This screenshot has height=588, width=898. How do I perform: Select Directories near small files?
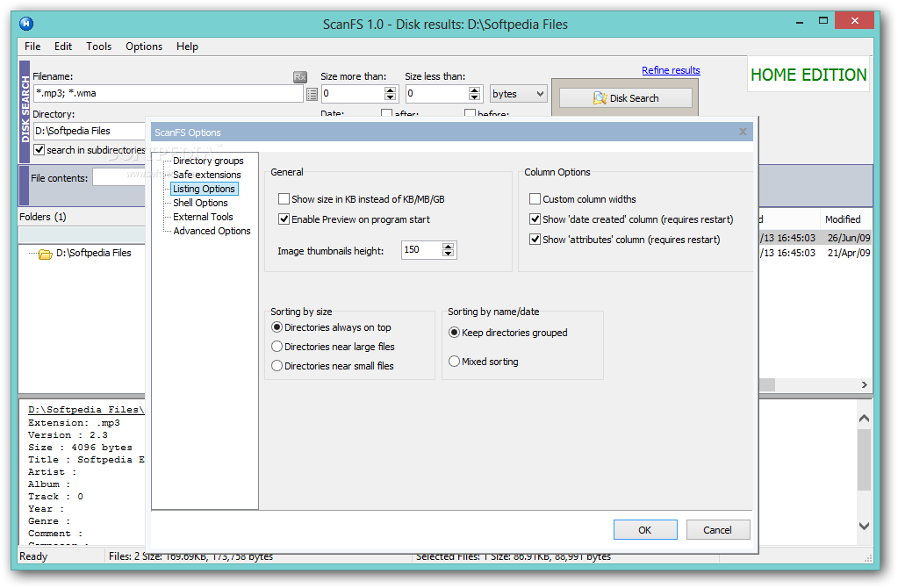pyautogui.click(x=277, y=365)
